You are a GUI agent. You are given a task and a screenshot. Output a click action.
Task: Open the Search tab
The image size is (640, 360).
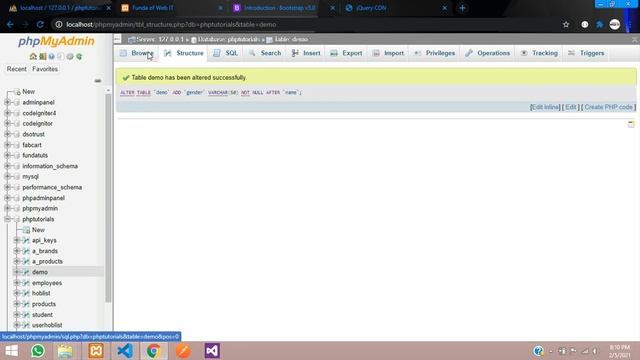pos(265,53)
